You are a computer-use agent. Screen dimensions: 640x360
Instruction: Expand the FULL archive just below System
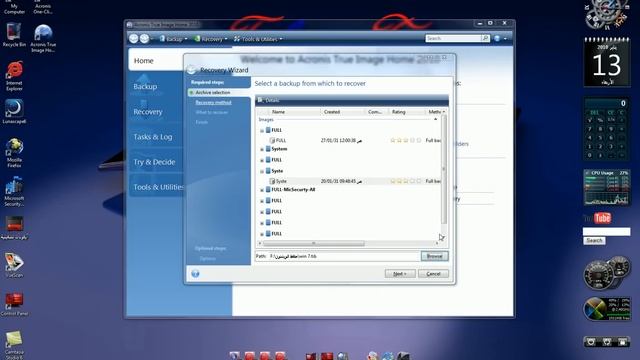point(262,160)
